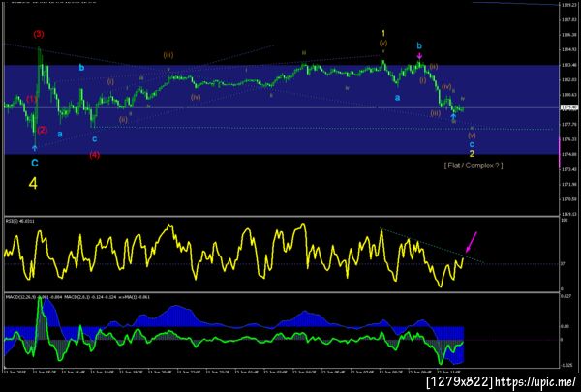The image size is (581, 392).
Task: Click the 1174.88 price axis value
Action: click(568, 154)
